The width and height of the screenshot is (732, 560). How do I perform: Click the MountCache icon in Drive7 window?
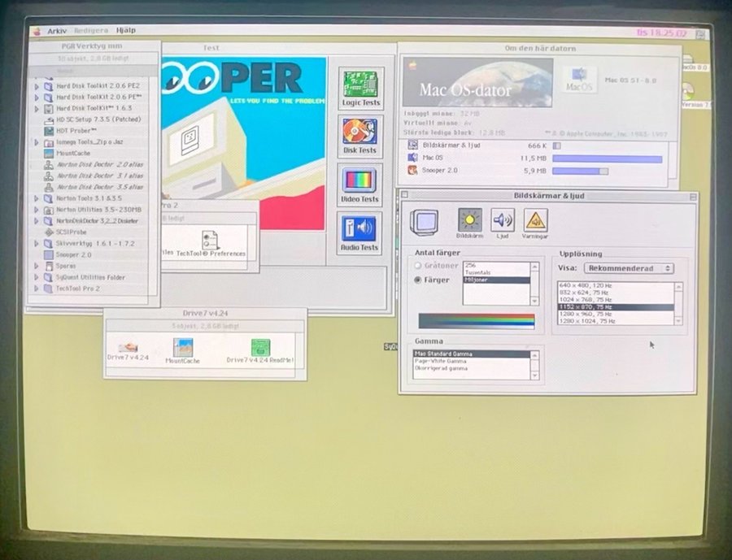pos(183,350)
